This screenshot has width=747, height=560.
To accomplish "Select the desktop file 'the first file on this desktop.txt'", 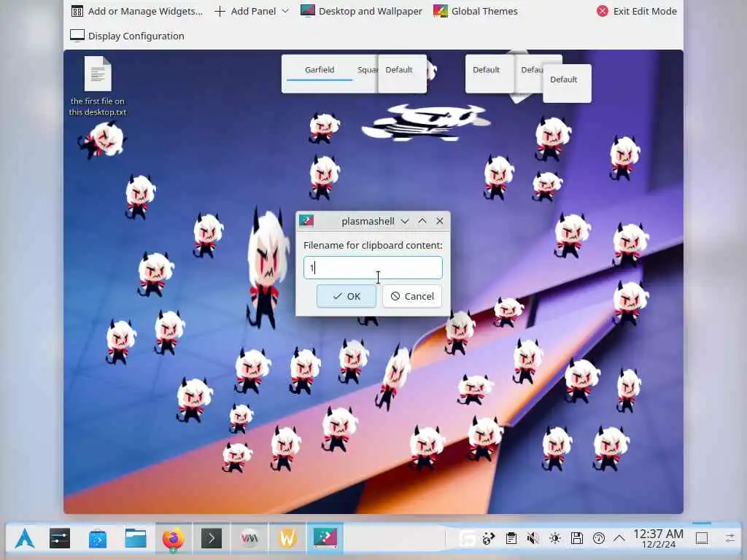I will pyautogui.click(x=98, y=87).
